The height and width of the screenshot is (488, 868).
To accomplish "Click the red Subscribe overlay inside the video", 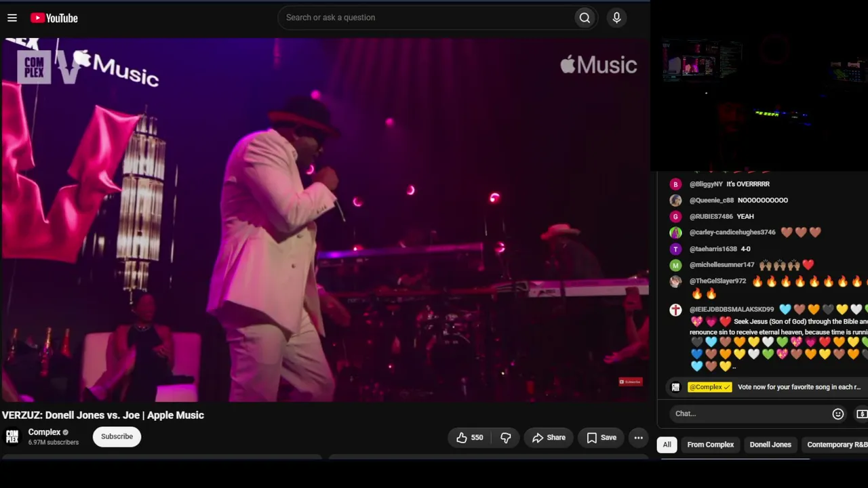I will pos(630,382).
